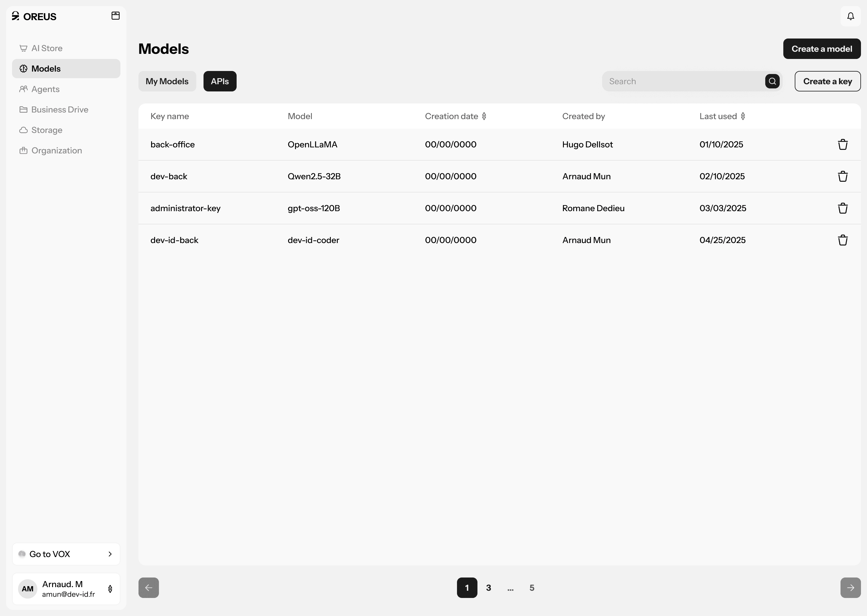867x616 pixels.
Task: Switch to the My Models tab
Action: 167,81
